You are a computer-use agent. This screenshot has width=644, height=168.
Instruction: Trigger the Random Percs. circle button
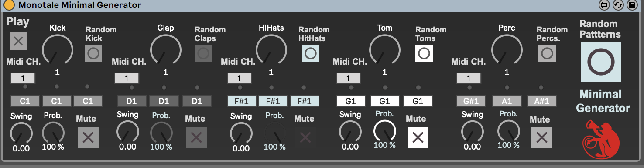(547, 53)
